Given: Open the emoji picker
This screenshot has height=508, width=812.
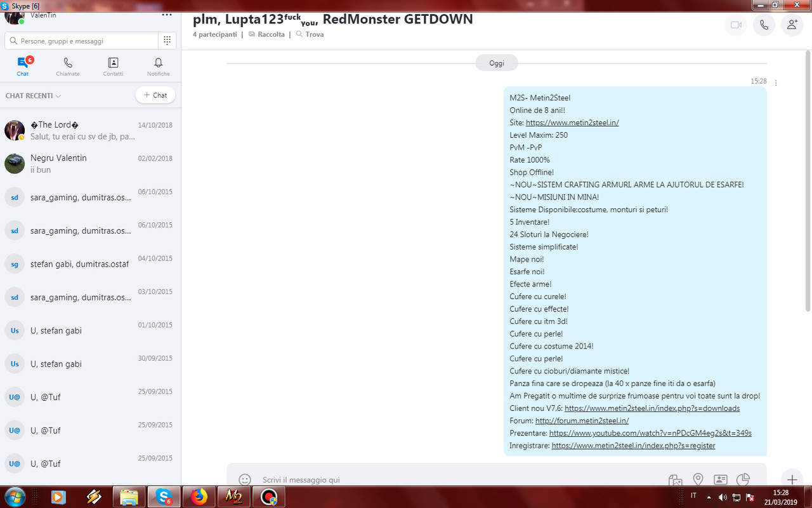Looking at the screenshot, I should point(244,479).
